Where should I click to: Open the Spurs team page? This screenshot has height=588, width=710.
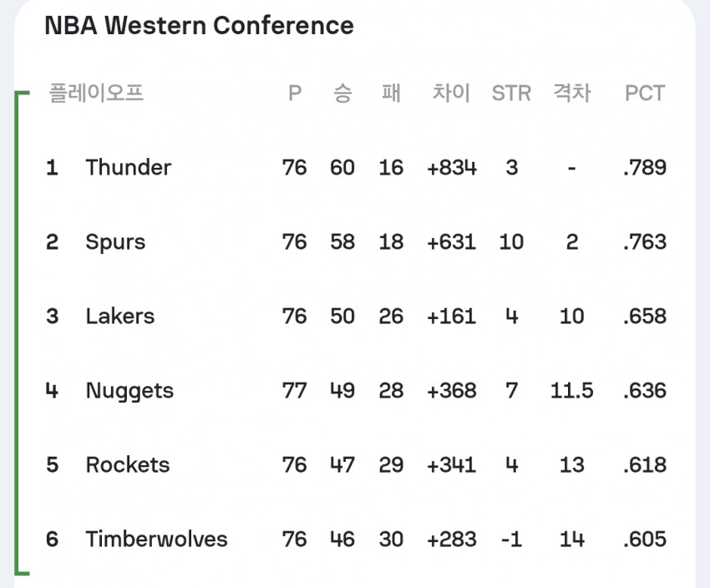115,242
